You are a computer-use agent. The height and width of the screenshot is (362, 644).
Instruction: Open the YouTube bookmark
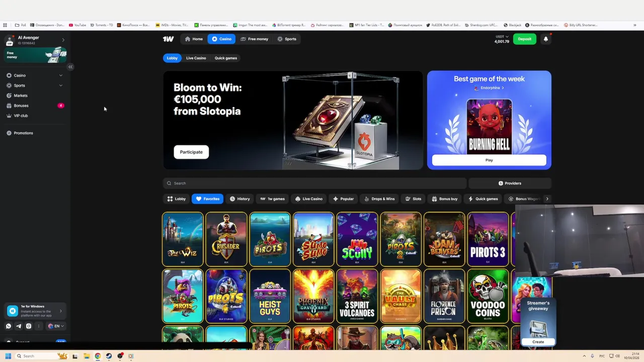click(77, 25)
